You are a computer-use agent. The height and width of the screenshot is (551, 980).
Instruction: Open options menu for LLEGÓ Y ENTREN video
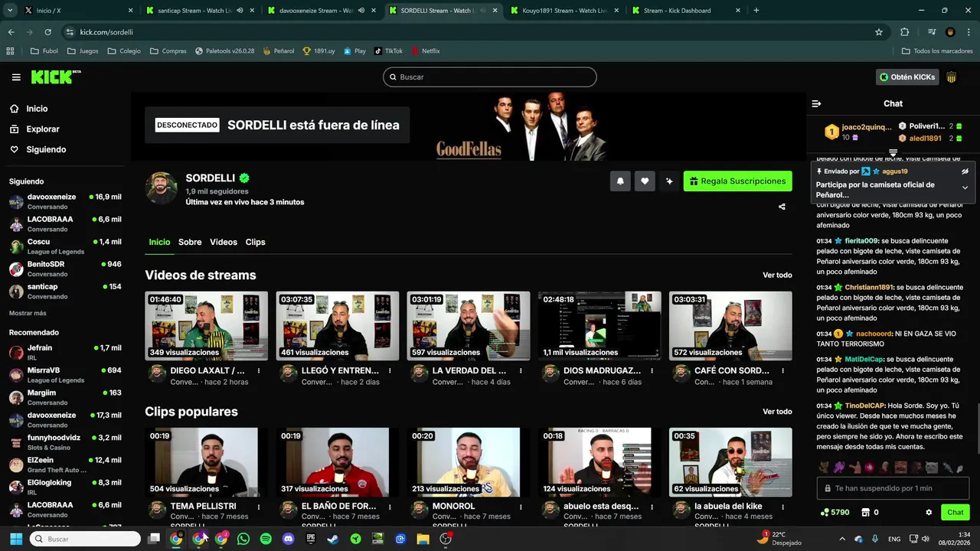[x=390, y=370]
